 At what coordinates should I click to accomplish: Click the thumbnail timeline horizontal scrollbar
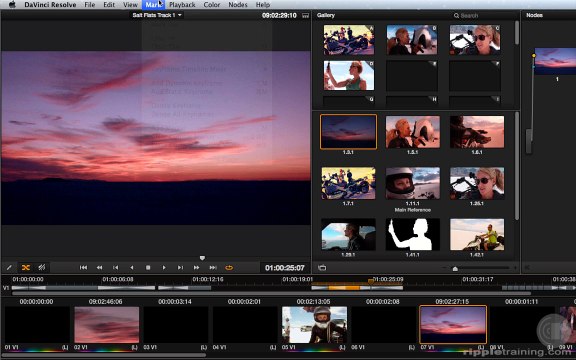(x=104, y=355)
